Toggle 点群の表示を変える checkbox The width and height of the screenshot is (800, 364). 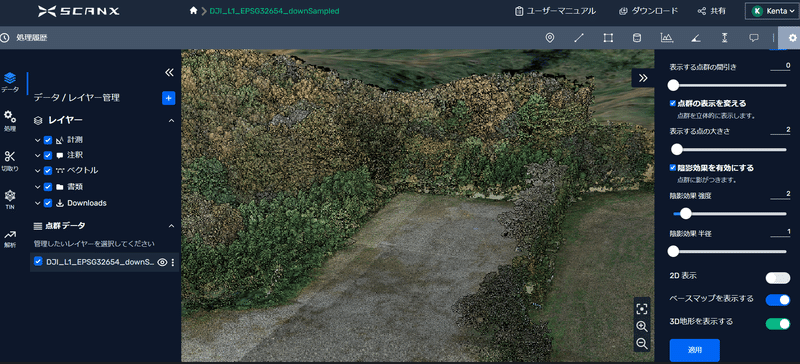[672, 103]
